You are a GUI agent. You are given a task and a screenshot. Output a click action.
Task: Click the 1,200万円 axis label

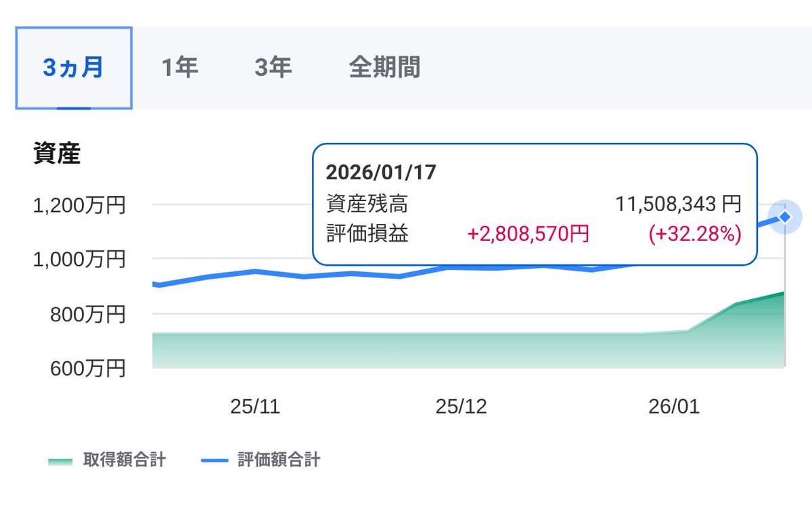78,205
